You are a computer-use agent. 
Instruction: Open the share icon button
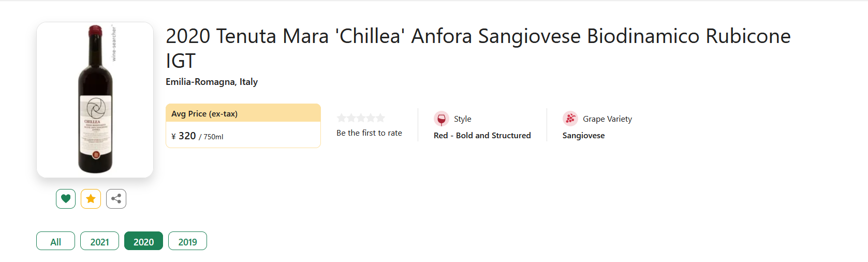[x=116, y=199]
